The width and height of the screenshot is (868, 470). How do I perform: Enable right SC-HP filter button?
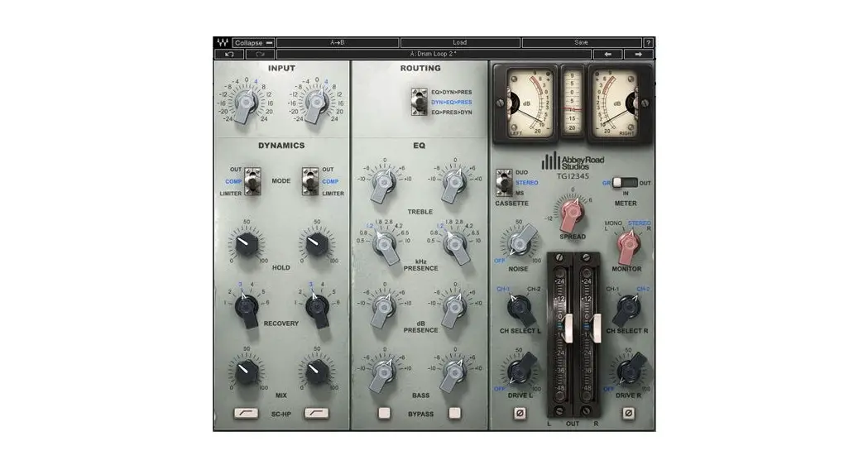(316, 413)
